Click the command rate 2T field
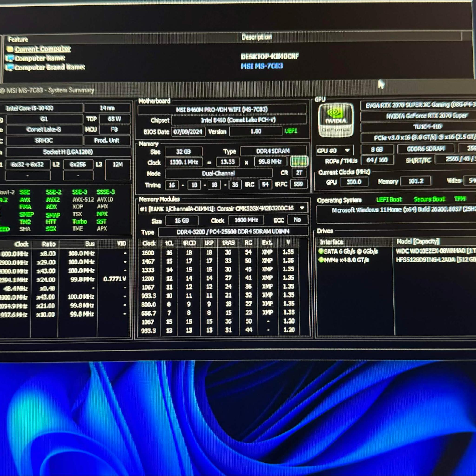 [299, 173]
